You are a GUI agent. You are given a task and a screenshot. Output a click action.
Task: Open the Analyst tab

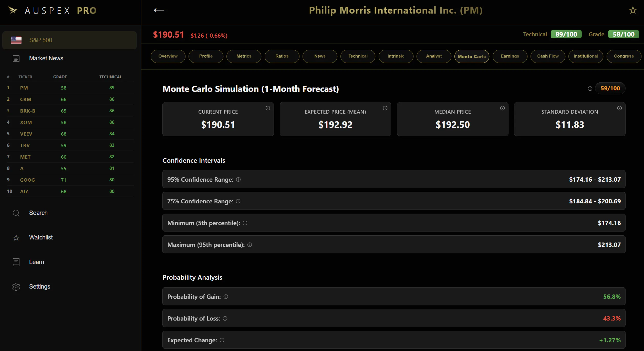(434, 56)
